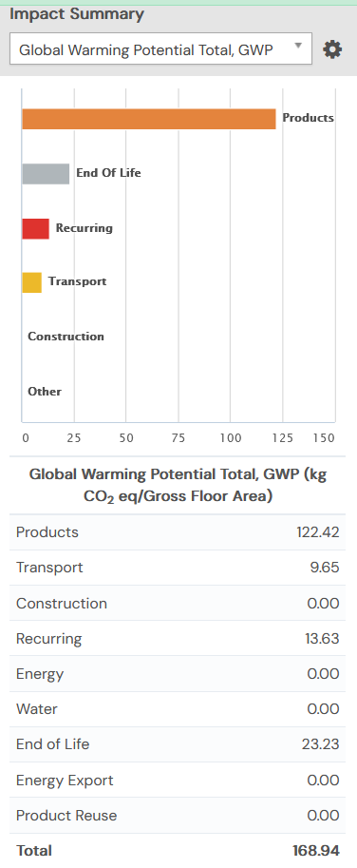This screenshot has width=357, height=868.
Task: Click the Construction chart label
Action: click(x=66, y=337)
